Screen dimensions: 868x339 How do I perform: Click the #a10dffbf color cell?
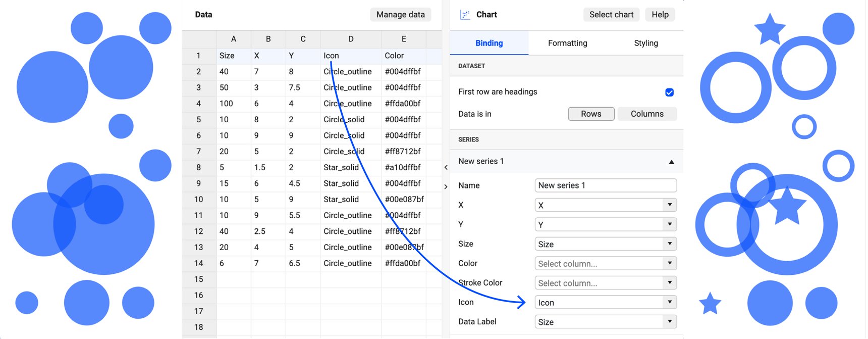pos(404,167)
